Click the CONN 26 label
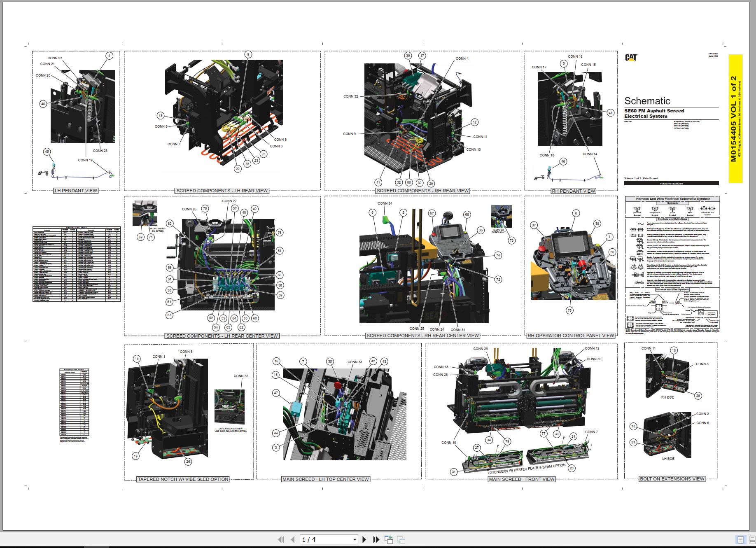This screenshot has width=756, height=548. click(189, 209)
